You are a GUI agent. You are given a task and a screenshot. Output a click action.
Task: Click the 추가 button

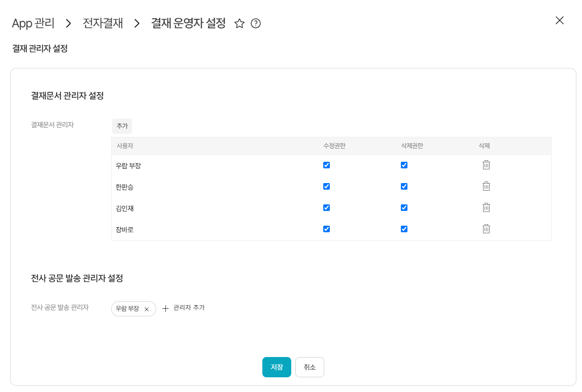coord(122,126)
